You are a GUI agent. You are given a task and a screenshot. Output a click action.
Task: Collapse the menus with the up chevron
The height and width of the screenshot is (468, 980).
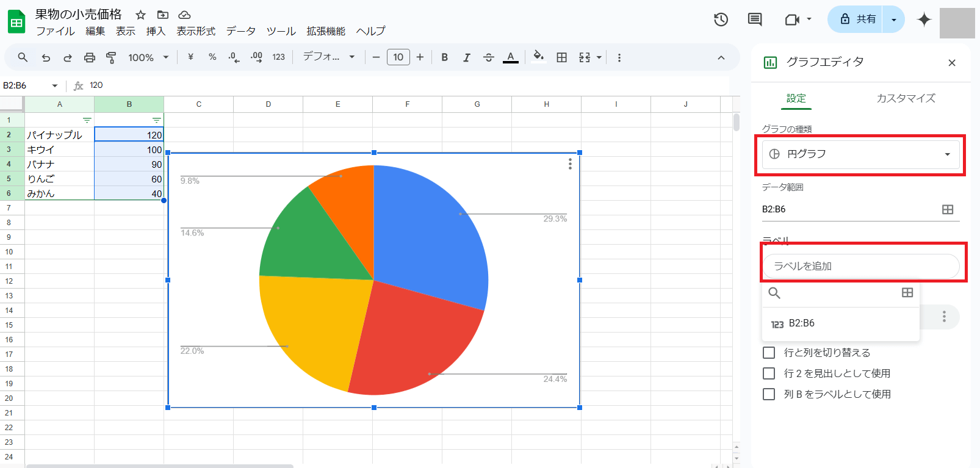coord(721,57)
